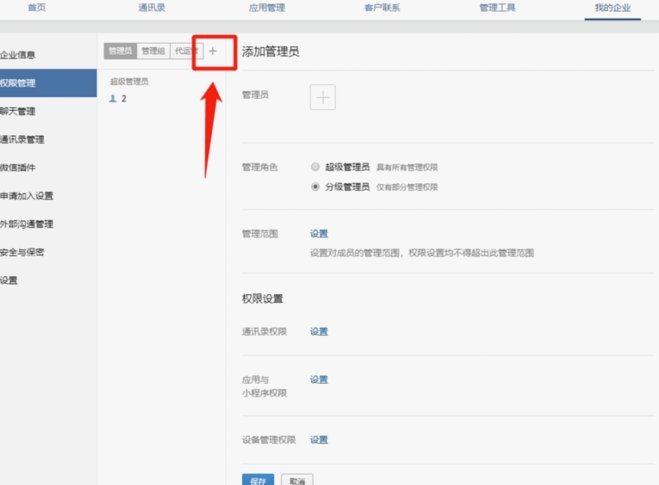This screenshot has height=485, width=659.
Task: Click the plus box to add 管理员
Action: [x=323, y=97]
